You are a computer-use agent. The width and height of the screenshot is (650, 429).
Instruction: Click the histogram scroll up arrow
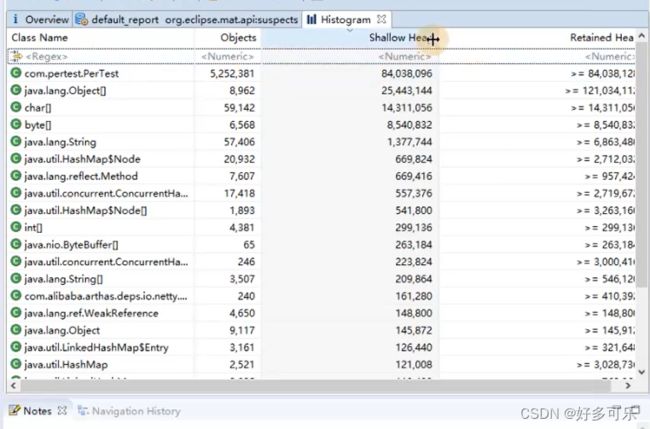[642, 36]
